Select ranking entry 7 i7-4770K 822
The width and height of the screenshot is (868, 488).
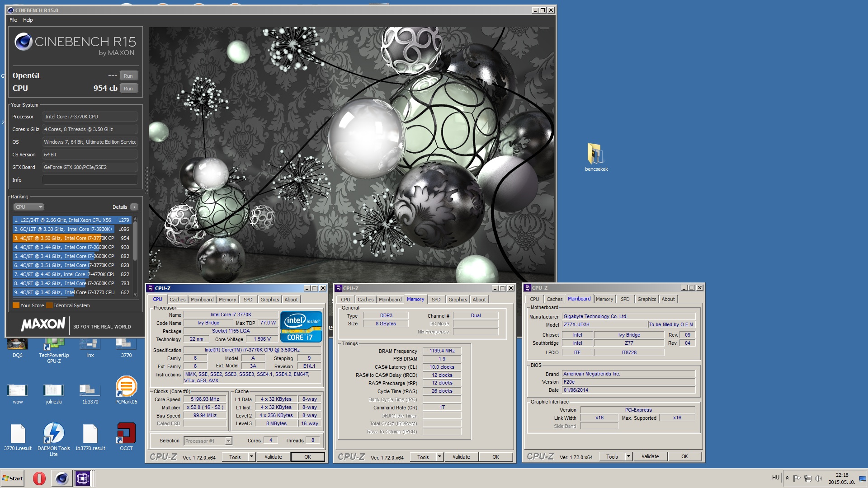72,274
